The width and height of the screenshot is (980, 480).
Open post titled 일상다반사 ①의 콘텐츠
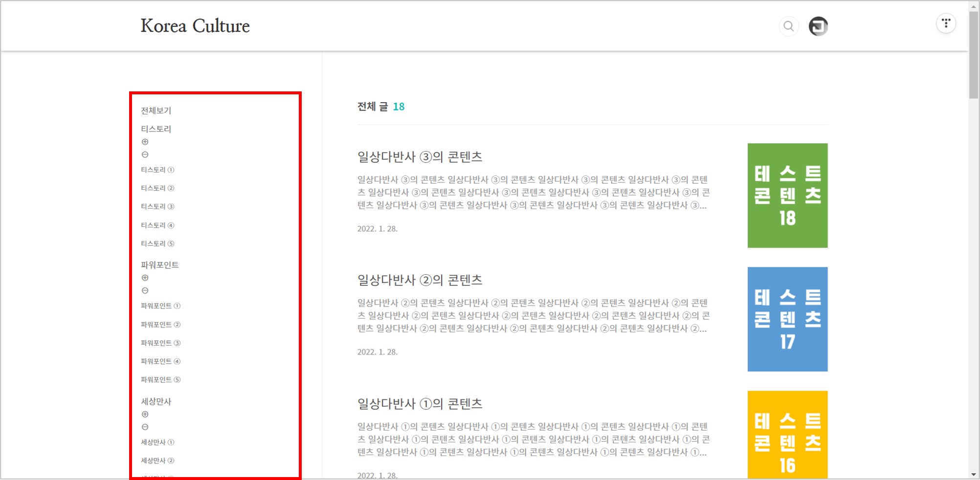point(420,404)
